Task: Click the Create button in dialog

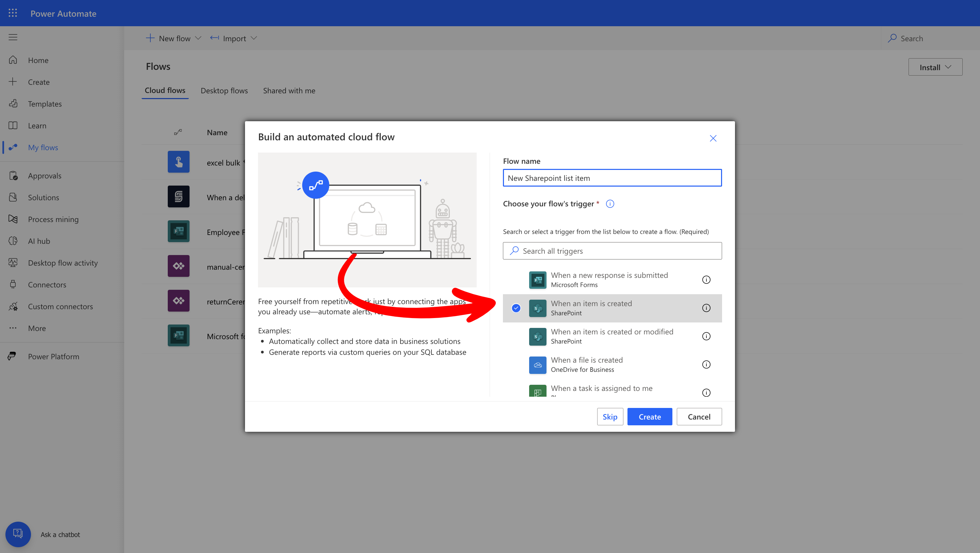Action: [649, 417]
